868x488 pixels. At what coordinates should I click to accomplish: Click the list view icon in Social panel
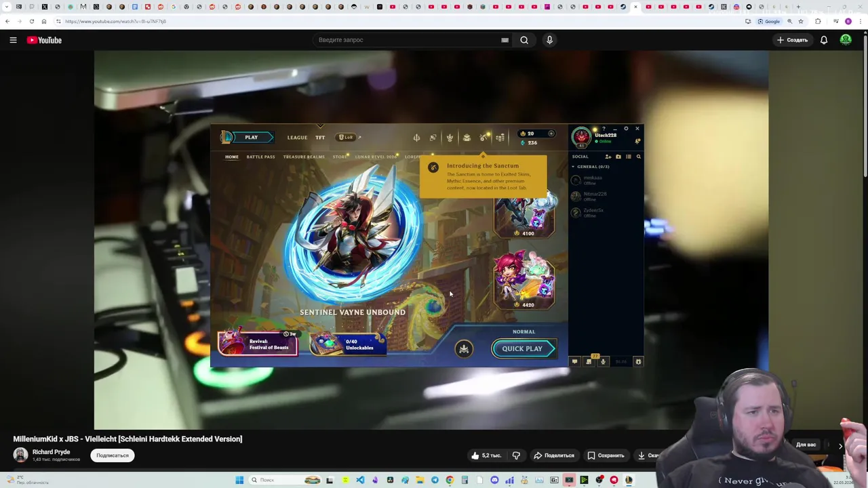pos(628,157)
